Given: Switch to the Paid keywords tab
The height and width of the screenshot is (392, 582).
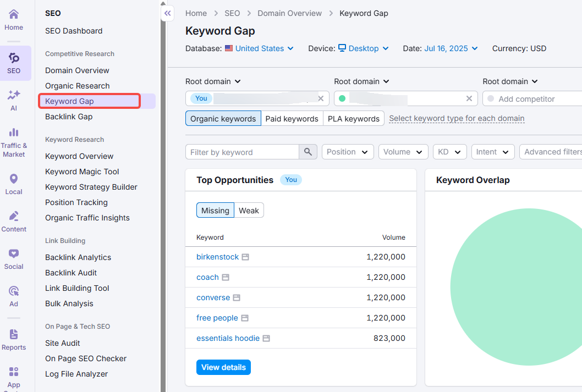Looking at the screenshot, I should [x=292, y=118].
